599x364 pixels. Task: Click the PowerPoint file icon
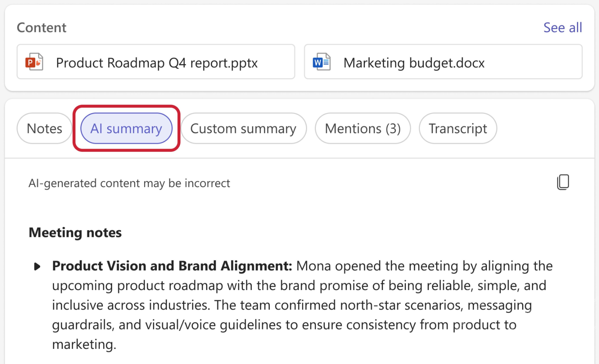coord(34,62)
